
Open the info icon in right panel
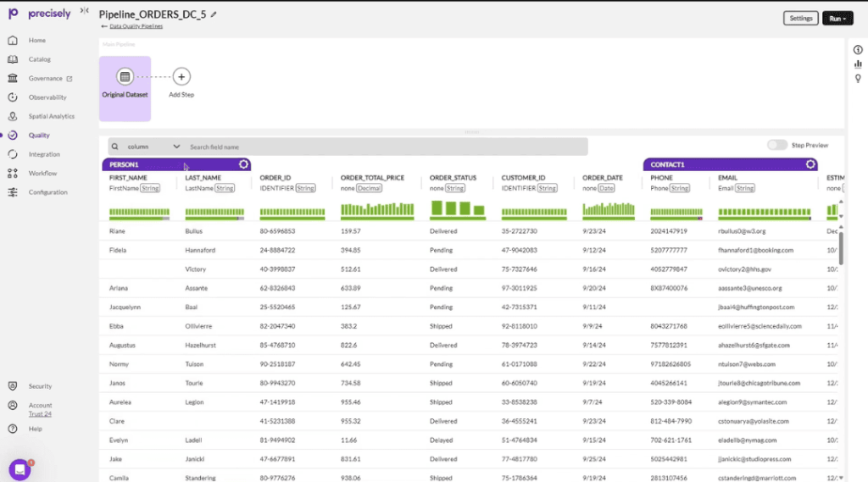pos(858,50)
